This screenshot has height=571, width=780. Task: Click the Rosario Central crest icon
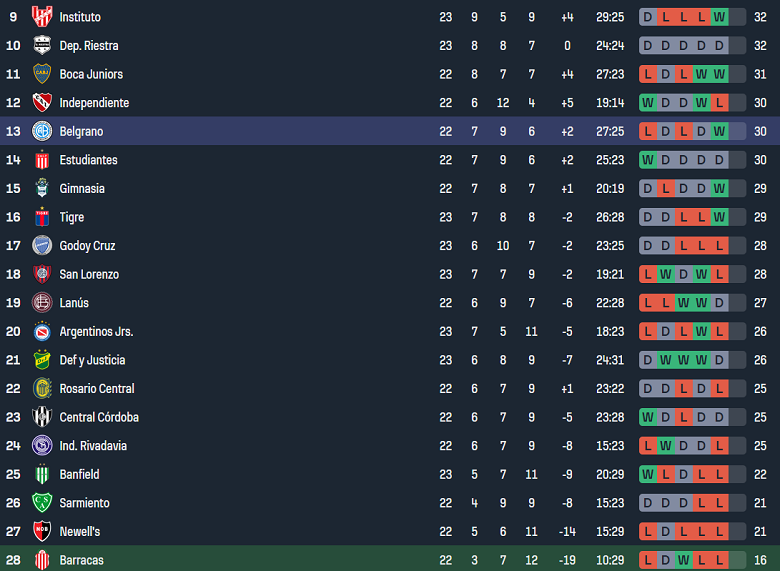42,388
